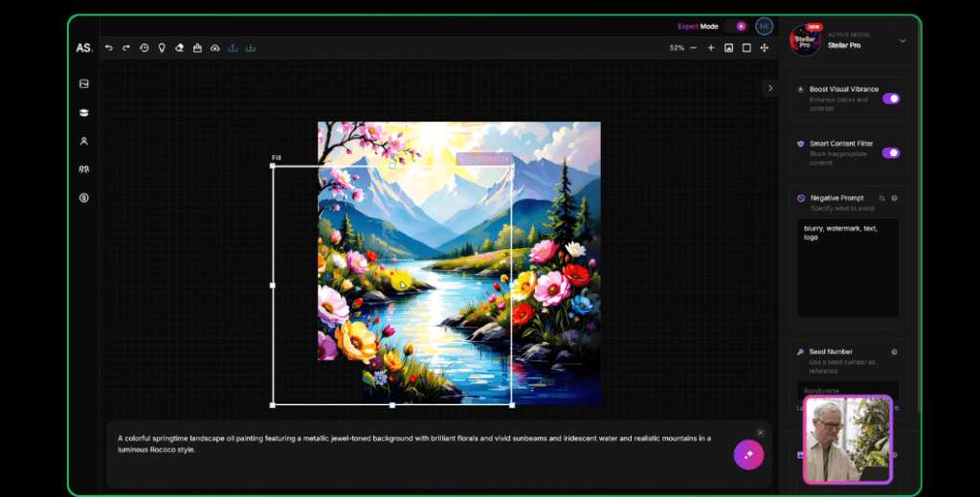The height and width of the screenshot is (497, 980).
Task: Click the AS. logo
Action: 84,48
